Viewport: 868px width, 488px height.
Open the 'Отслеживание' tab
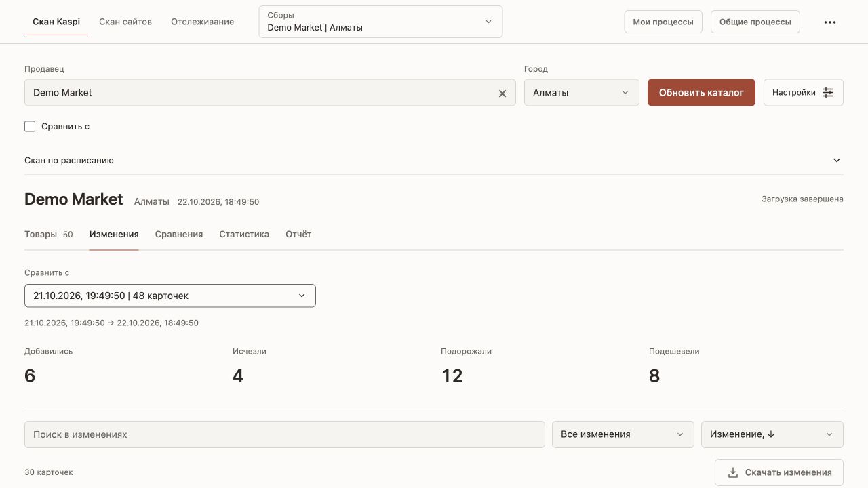(203, 22)
